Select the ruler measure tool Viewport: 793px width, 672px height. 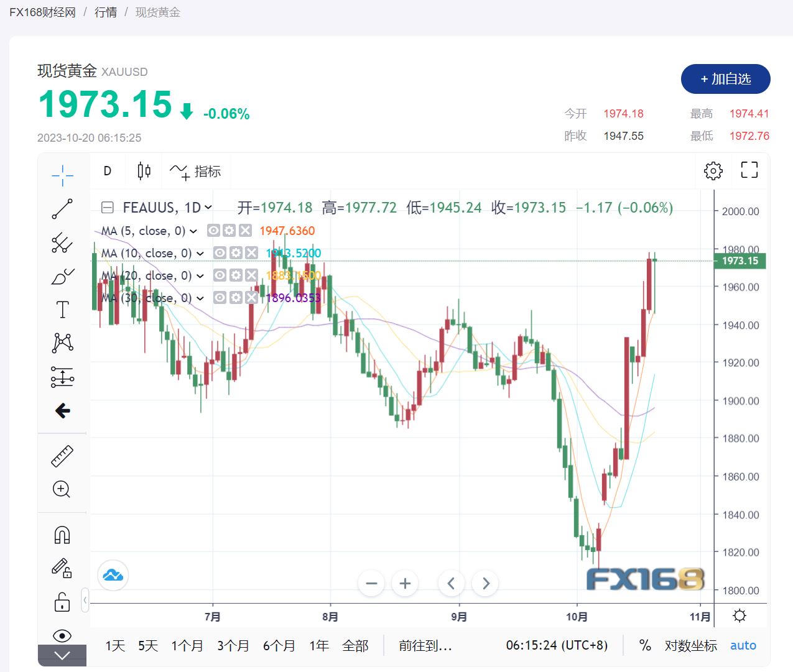click(62, 454)
